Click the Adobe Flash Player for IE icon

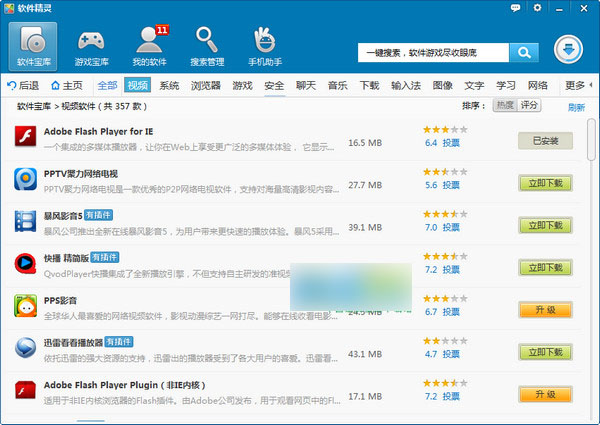tap(25, 136)
